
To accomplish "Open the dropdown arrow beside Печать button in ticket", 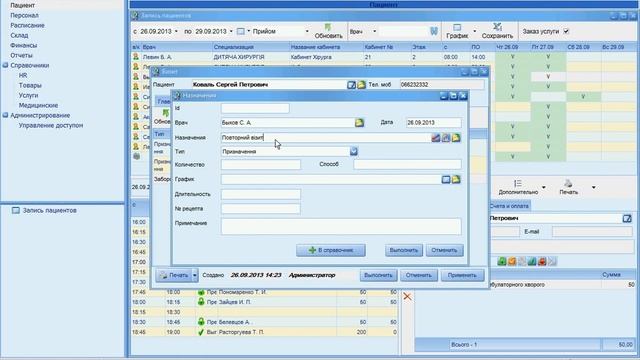I will coord(195,275).
